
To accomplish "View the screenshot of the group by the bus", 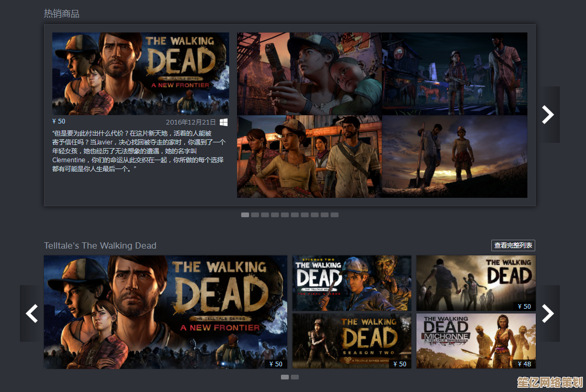I will pos(309,156).
